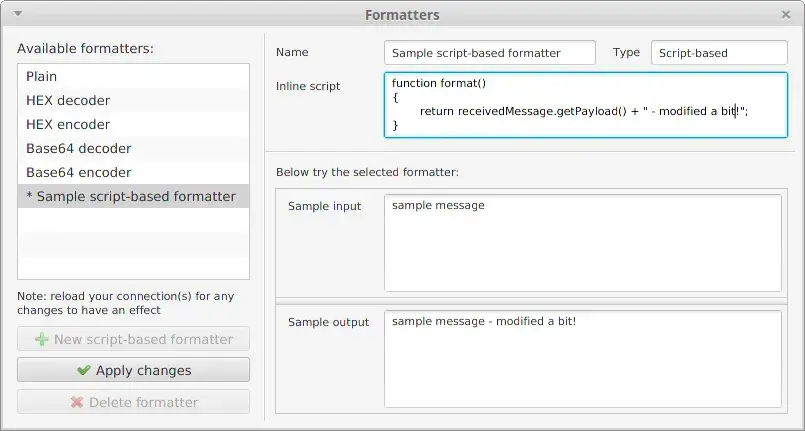
Task: Click inside the Inline script editor
Action: (x=586, y=105)
